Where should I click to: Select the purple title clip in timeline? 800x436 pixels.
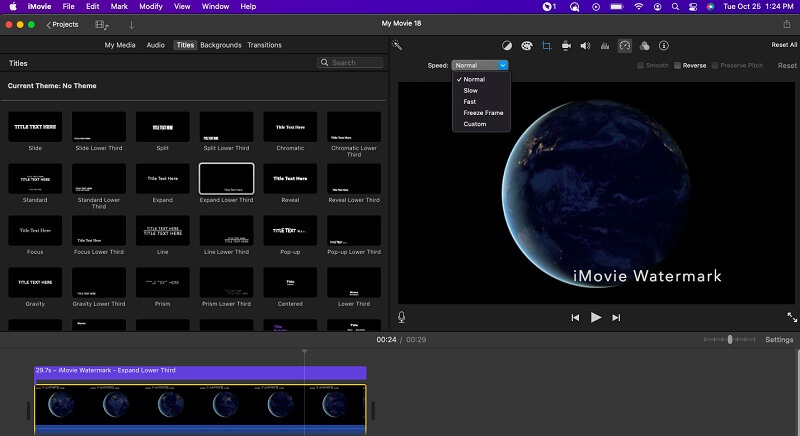point(201,374)
